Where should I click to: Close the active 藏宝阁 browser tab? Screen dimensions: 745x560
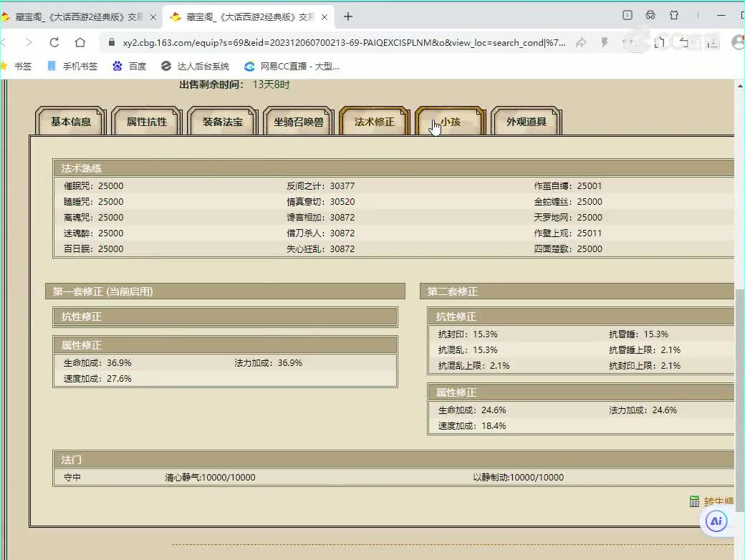[x=325, y=17]
